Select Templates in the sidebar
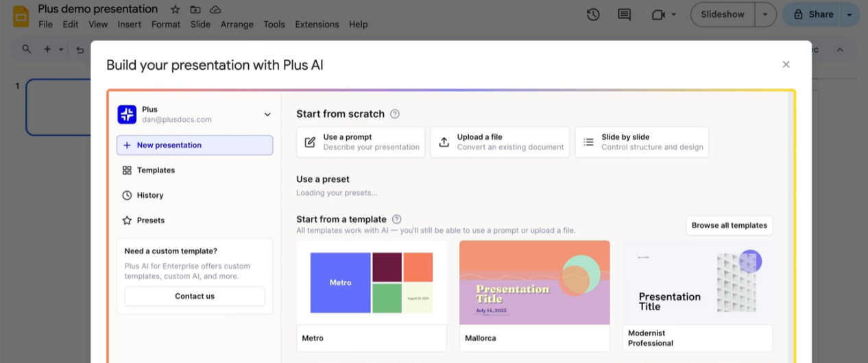 coord(156,171)
